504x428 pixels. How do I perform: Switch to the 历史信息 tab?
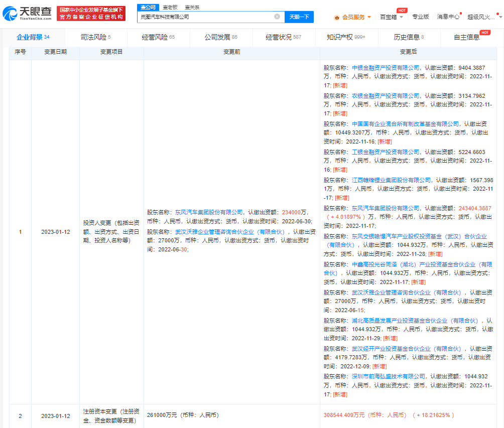click(409, 37)
